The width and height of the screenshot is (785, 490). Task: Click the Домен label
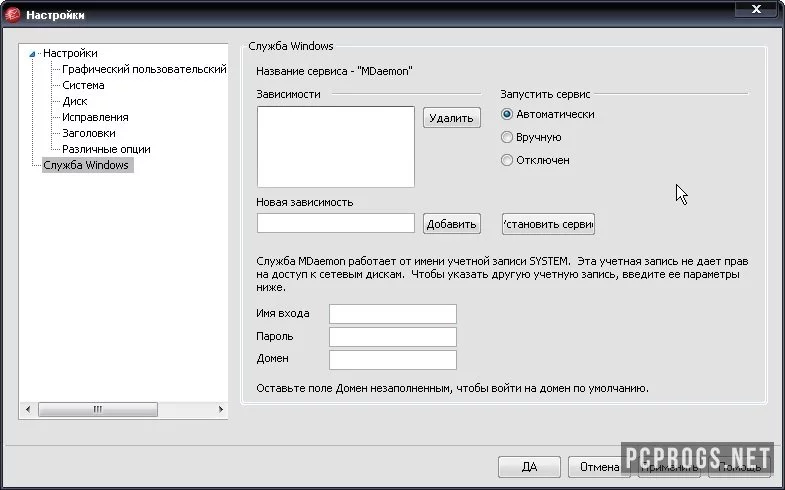click(272, 358)
